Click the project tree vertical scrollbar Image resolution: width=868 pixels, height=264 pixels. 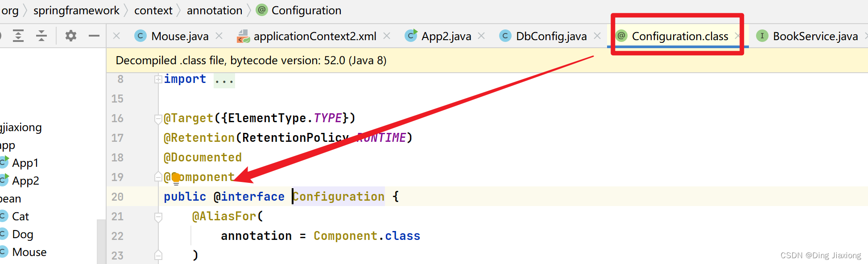[x=101, y=241]
